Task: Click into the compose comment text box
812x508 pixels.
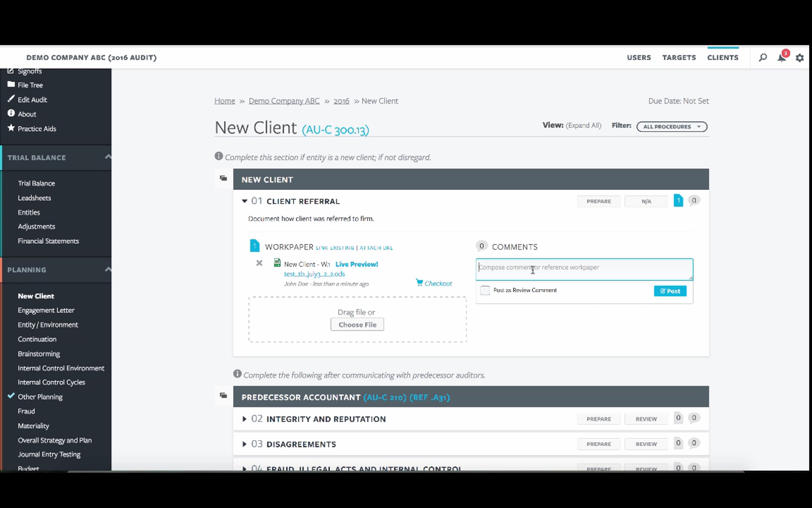Action: point(584,269)
